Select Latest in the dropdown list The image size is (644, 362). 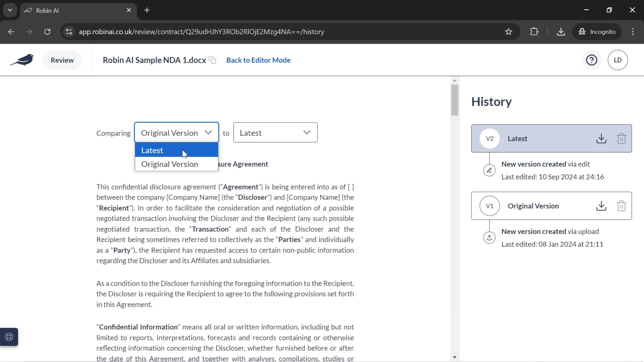[176, 150]
